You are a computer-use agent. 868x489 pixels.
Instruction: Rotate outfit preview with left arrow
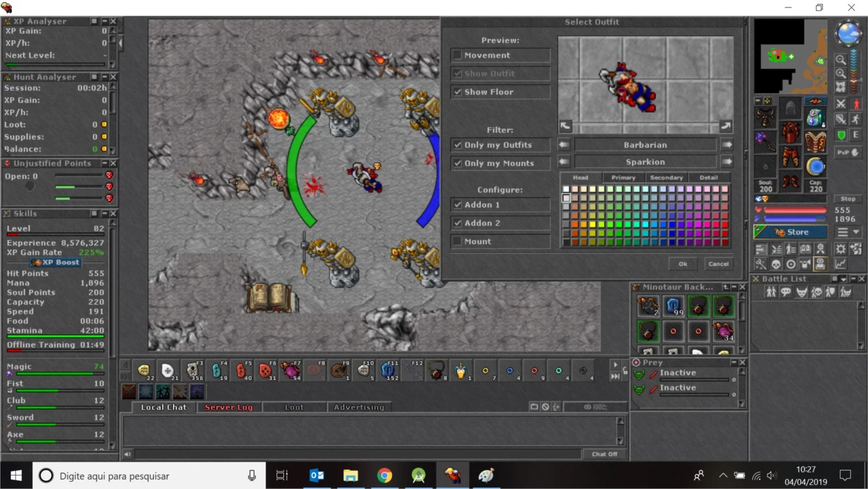[565, 126]
